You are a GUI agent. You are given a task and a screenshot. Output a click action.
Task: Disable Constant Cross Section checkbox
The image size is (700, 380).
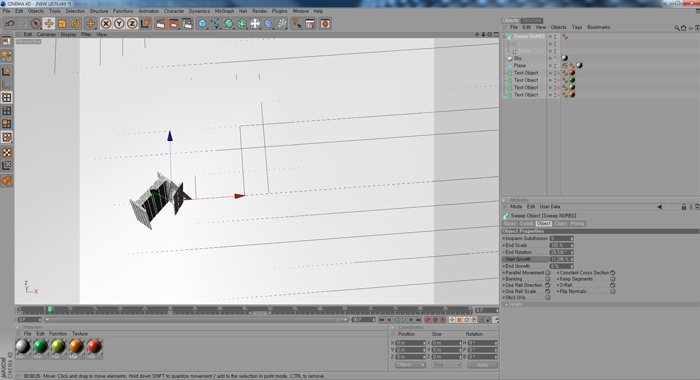pos(613,273)
